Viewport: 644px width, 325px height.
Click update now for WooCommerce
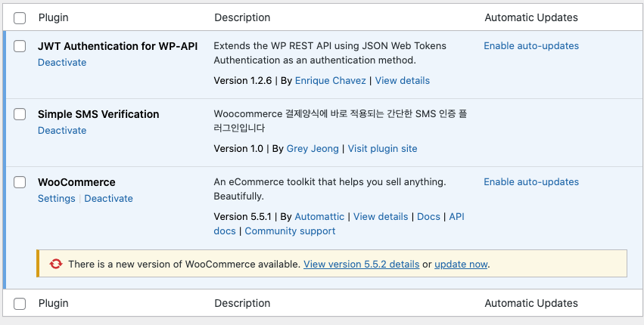coord(461,265)
